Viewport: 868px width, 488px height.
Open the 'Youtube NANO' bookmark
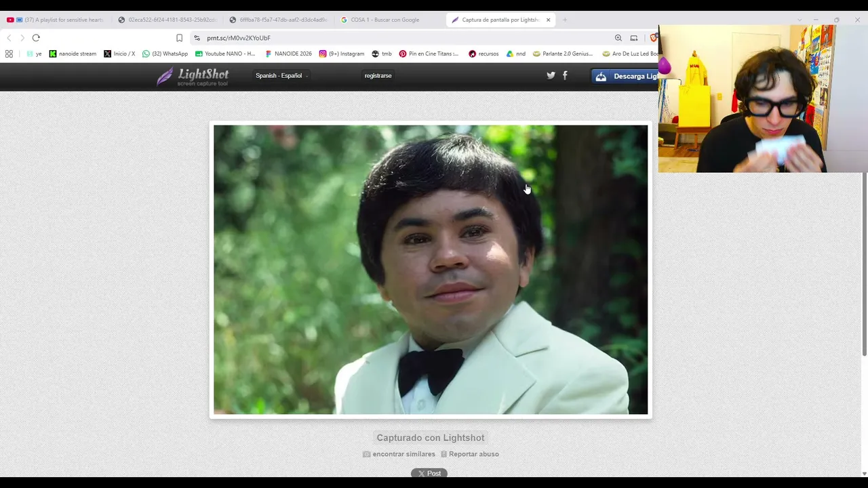click(x=225, y=54)
